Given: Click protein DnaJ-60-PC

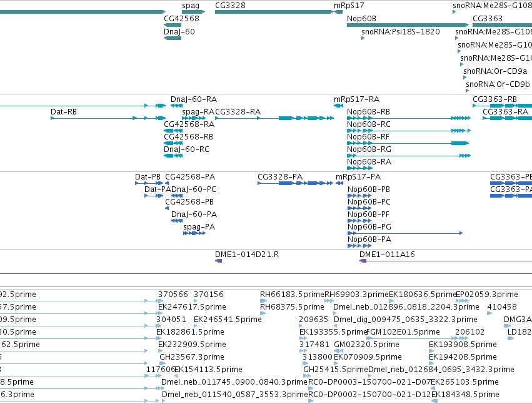Looking at the screenshot, I should point(193,189).
